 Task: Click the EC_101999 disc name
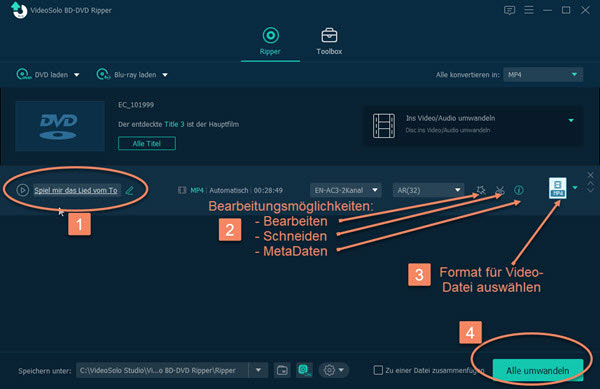[x=136, y=105]
